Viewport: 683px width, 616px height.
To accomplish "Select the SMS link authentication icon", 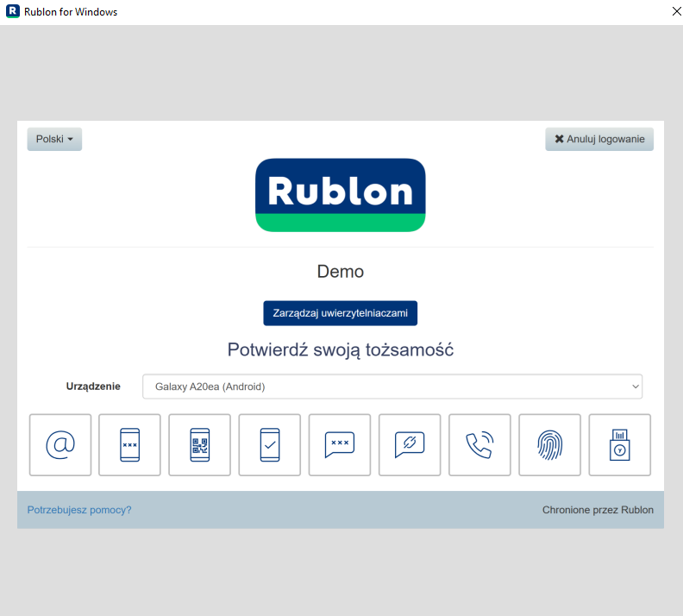I will click(x=410, y=445).
